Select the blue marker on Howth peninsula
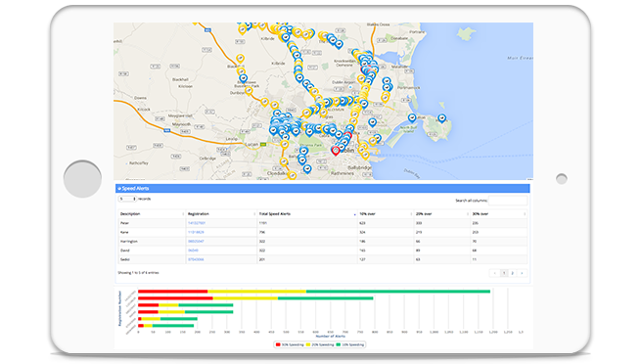 pos(441,118)
